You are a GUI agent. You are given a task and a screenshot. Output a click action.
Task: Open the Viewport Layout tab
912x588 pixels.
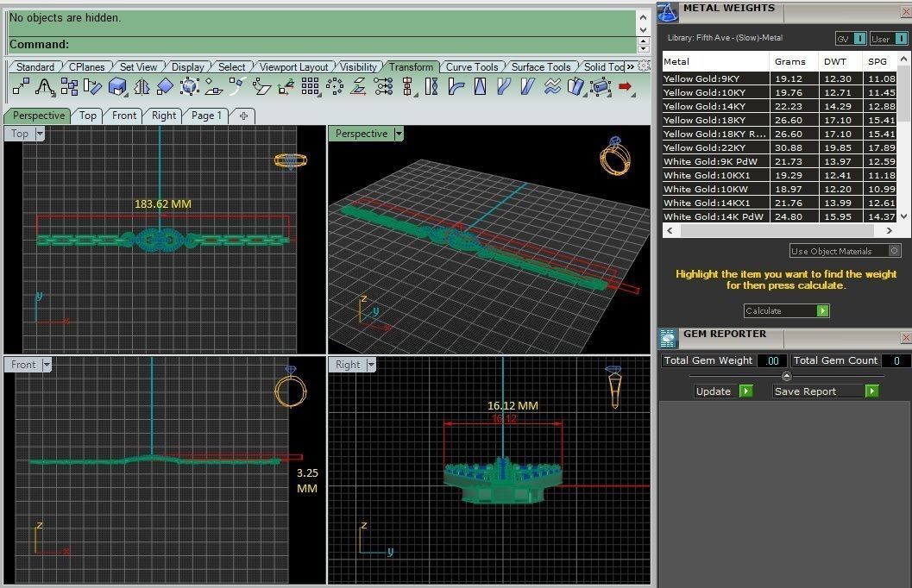click(x=293, y=67)
